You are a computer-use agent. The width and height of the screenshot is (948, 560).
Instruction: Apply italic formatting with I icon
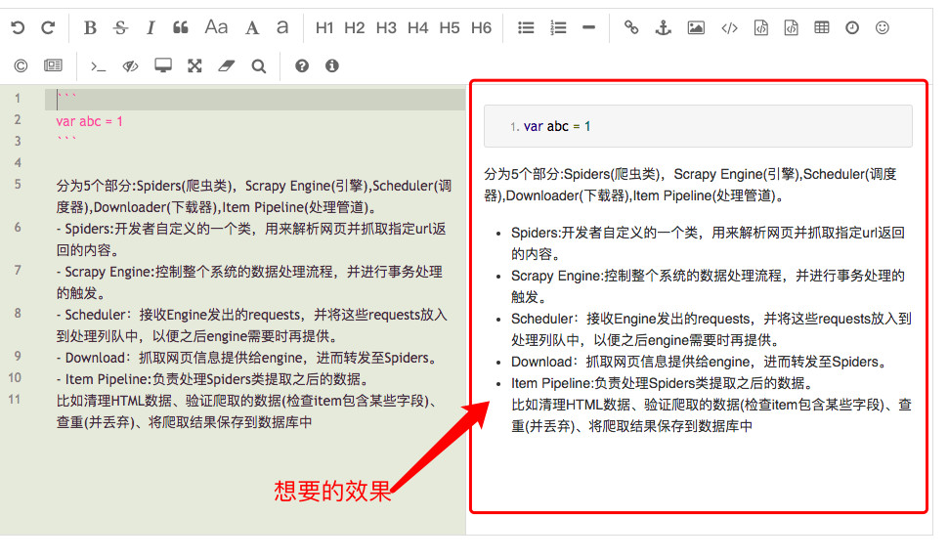[x=151, y=27]
